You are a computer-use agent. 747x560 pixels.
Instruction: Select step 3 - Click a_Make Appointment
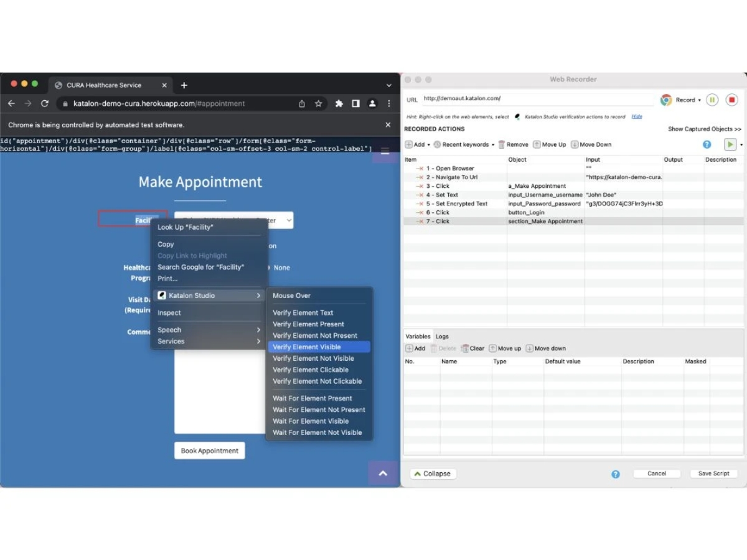tap(573, 186)
